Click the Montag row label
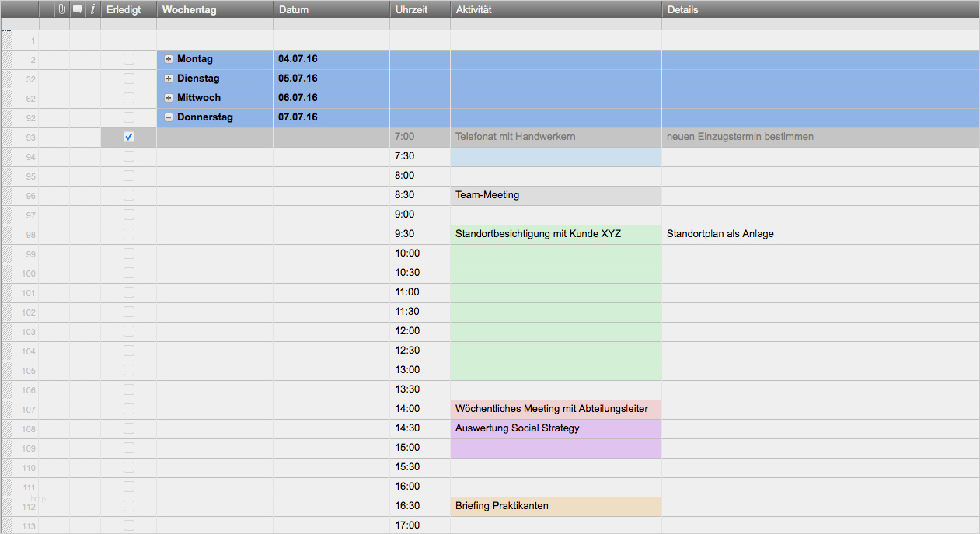The width and height of the screenshot is (980, 534). [x=195, y=59]
